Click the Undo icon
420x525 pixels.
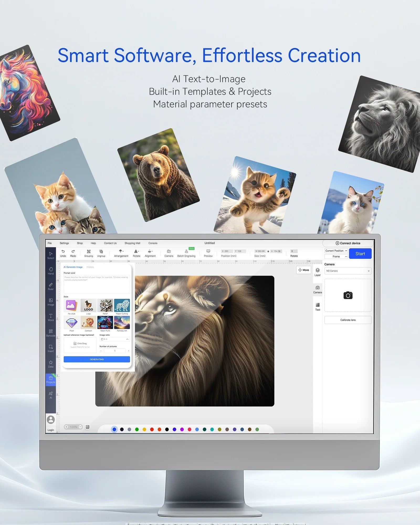coord(63,253)
